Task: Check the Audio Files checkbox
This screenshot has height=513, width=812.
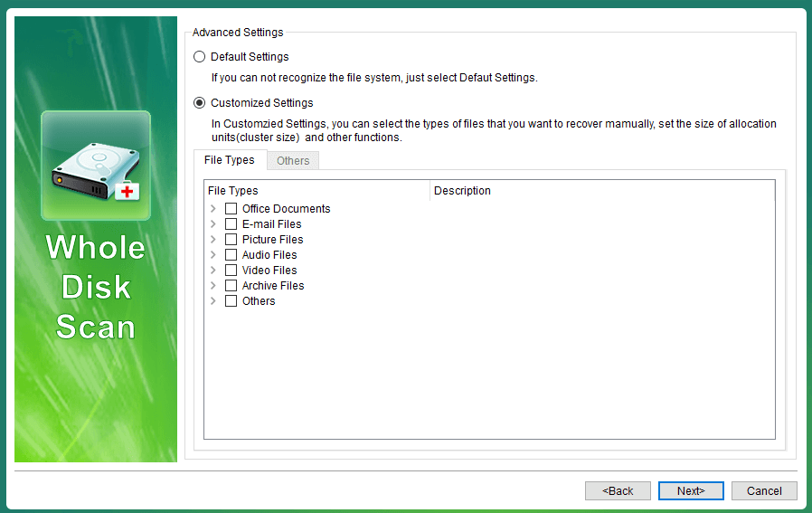Action: (x=231, y=255)
